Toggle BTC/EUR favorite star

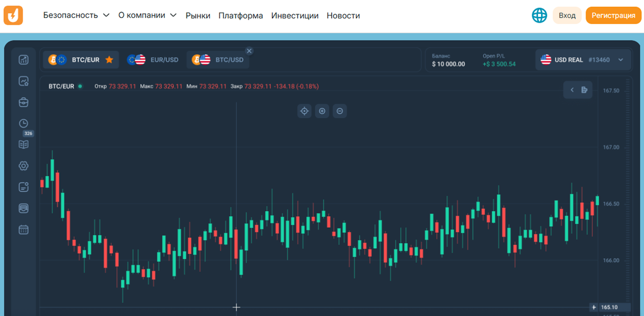109,60
